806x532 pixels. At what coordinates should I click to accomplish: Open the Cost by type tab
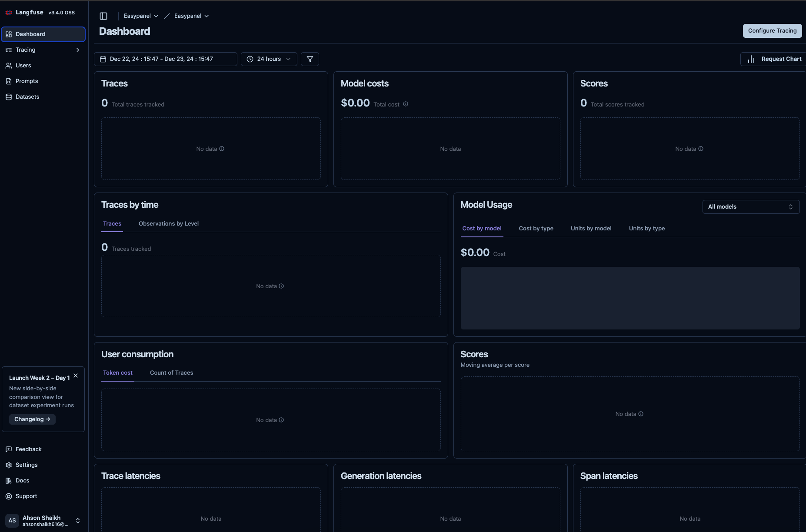tap(536, 228)
